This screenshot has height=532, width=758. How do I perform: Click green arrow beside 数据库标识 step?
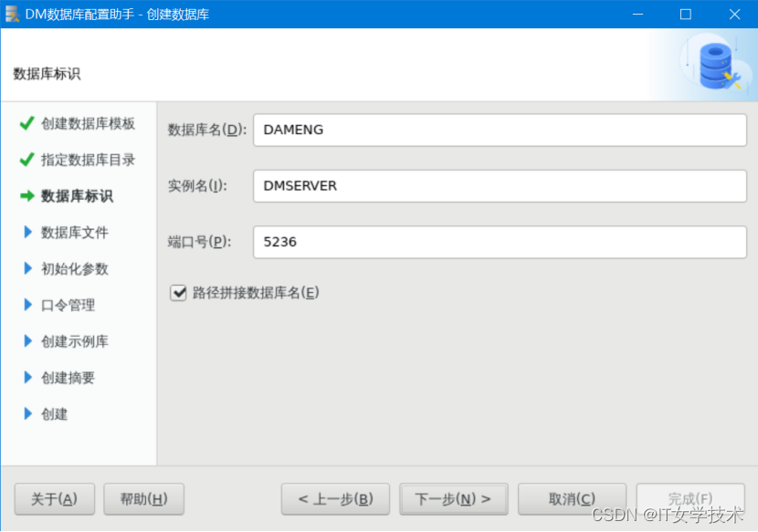(x=27, y=195)
